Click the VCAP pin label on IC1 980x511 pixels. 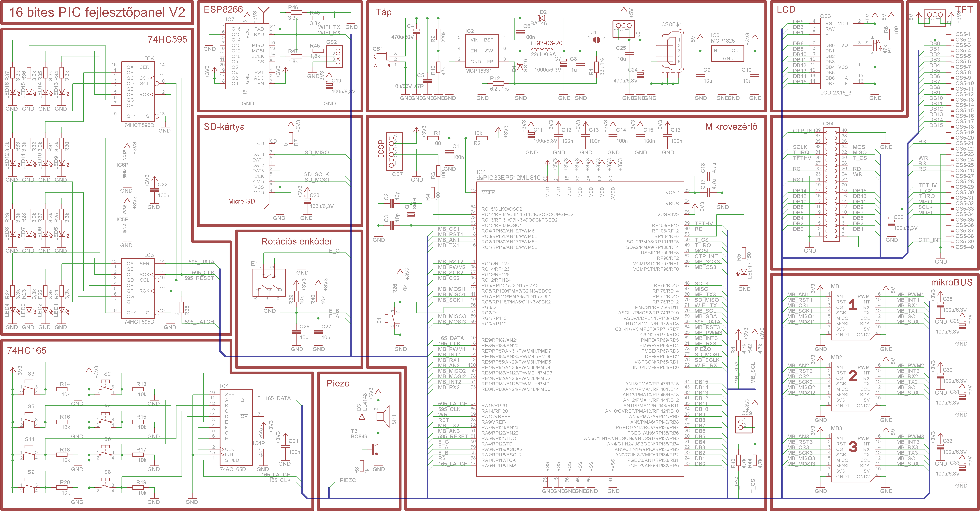click(x=672, y=192)
